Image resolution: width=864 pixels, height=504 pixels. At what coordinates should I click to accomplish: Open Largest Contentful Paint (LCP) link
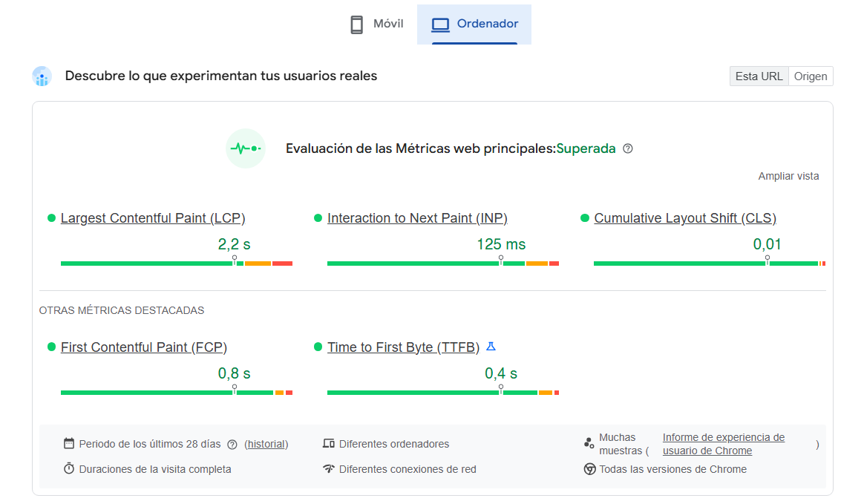click(153, 218)
